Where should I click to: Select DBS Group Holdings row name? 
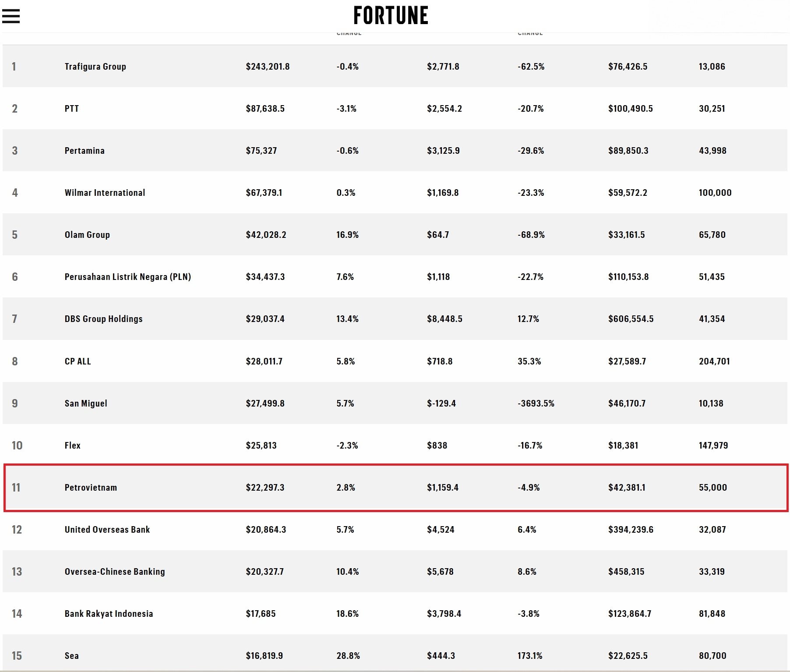pos(104,319)
